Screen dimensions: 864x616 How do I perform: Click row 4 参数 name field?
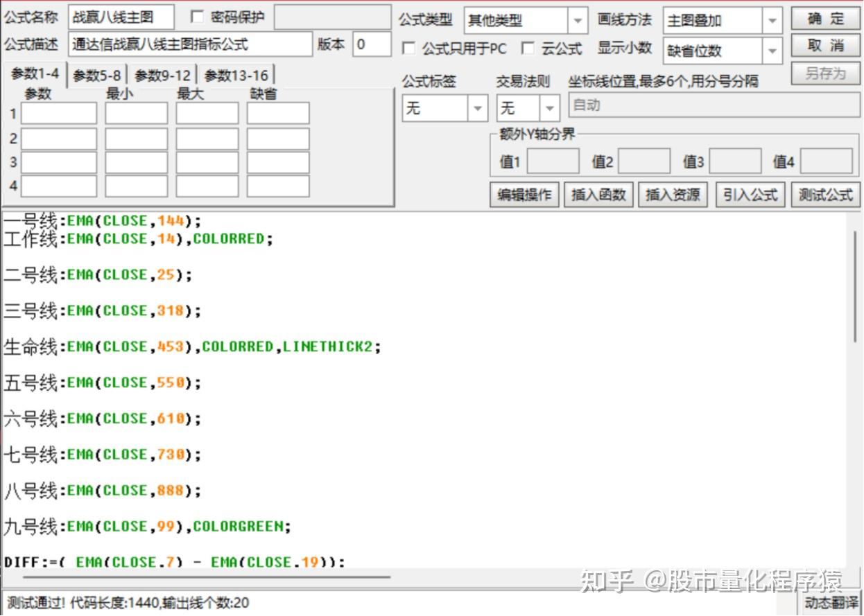click(x=59, y=186)
